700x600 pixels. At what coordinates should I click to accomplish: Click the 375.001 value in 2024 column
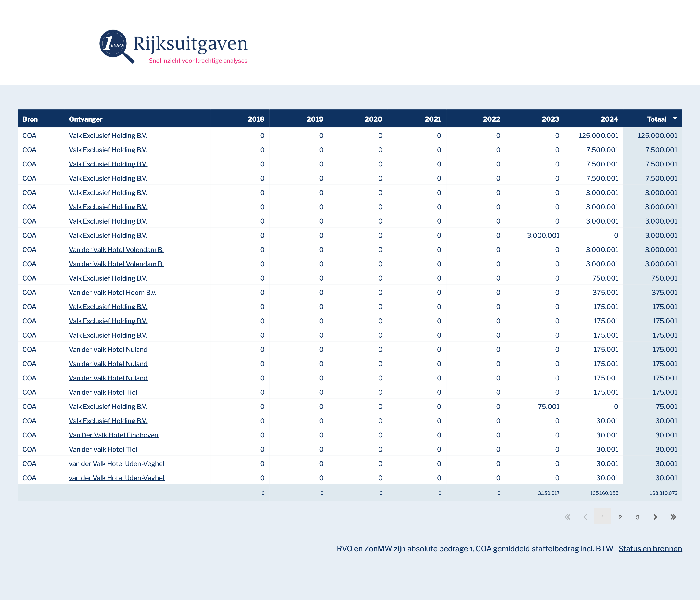click(x=605, y=293)
